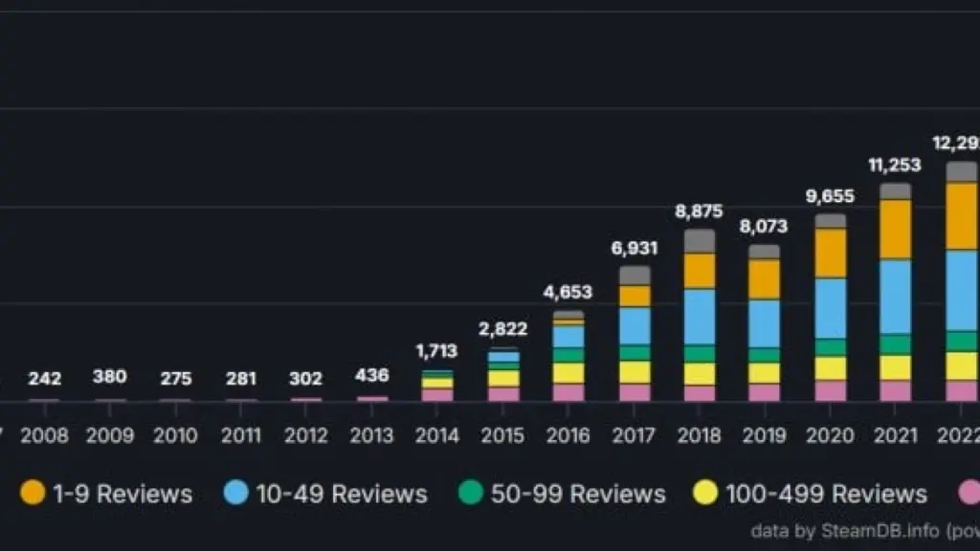
Task: Click the green 50-99 Reviews legend dot
Action: pyautogui.click(x=470, y=494)
